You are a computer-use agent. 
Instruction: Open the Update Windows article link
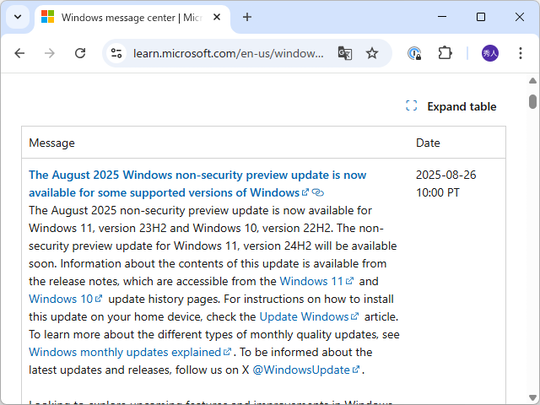[309, 316]
